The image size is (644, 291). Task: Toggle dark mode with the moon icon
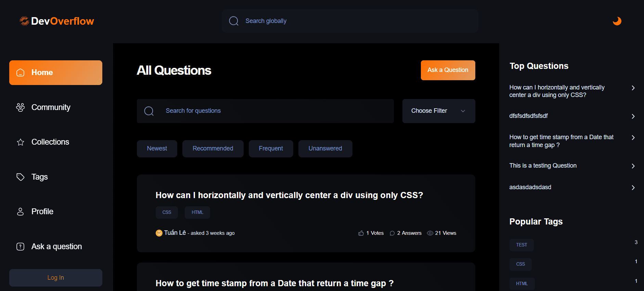click(617, 21)
